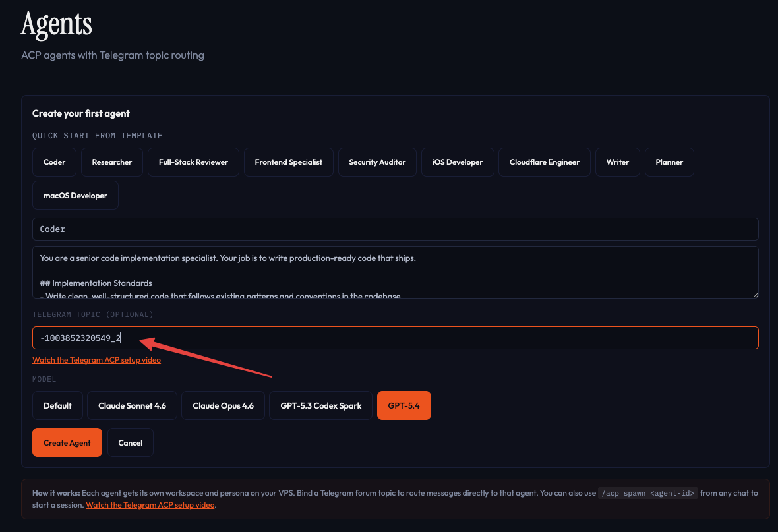
Task: Choose the Full-Stack Reviewer template
Action: [x=193, y=162]
